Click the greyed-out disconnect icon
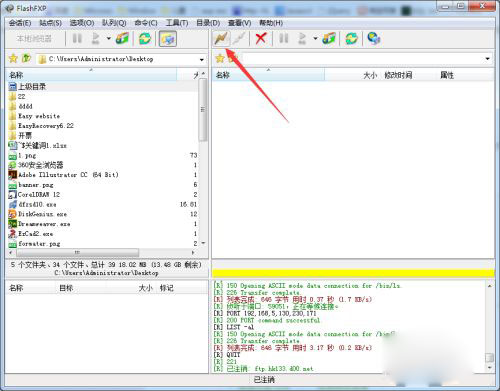This screenshot has height=391, width=500. [239, 39]
